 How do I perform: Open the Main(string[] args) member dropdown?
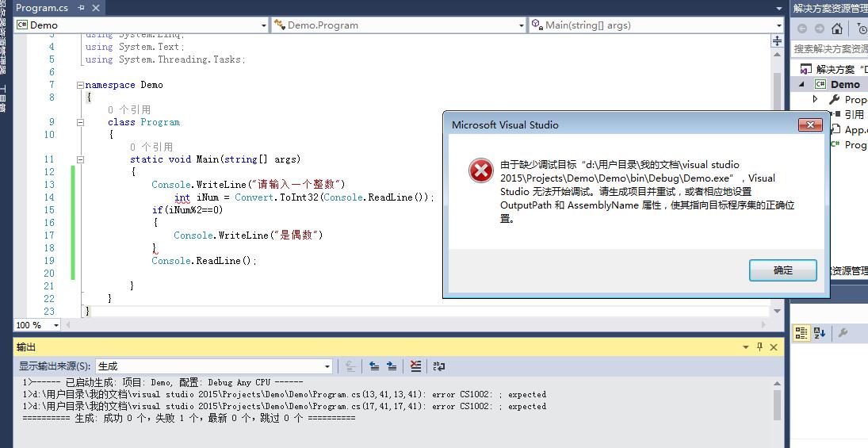coord(778,25)
